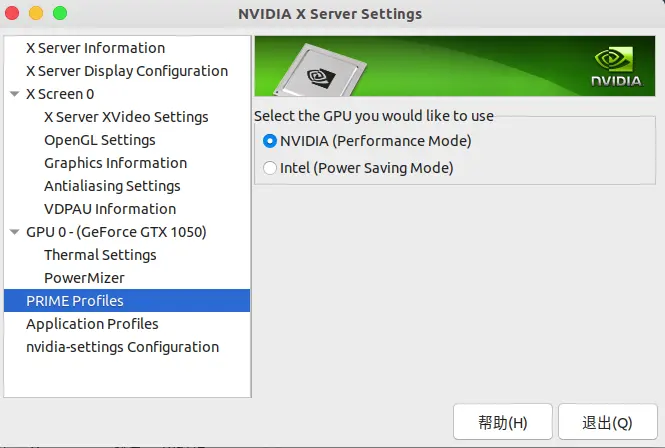Open X Server Information page
The width and height of the screenshot is (665, 448).
click(x=95, y=48)
